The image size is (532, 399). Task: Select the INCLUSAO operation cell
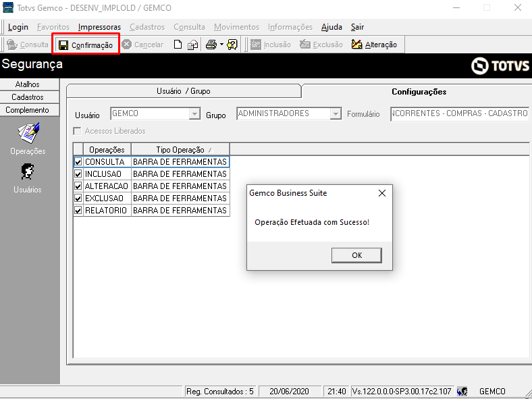click(107, 174)
